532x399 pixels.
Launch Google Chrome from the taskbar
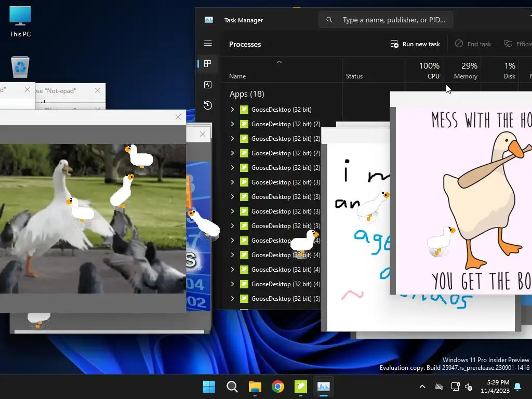coord(278,387)
